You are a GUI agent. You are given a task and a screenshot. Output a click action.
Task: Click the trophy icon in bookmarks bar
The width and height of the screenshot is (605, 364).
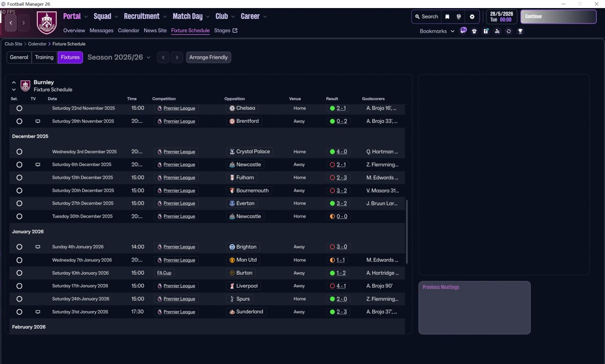[x=520, y=31]
